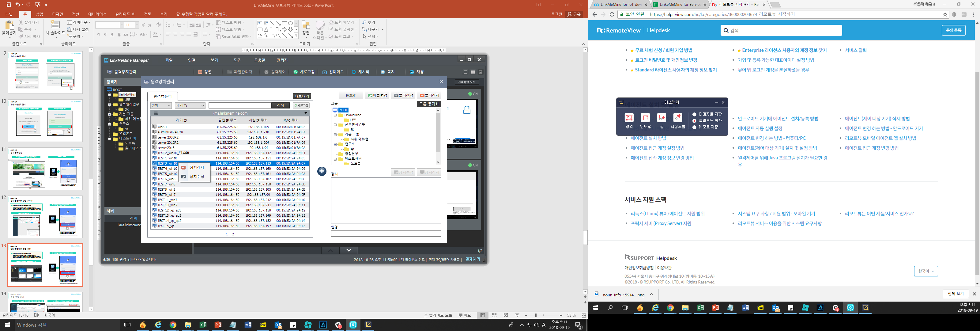Select 이미지로 저장 radio option

(x=694, y=114)
